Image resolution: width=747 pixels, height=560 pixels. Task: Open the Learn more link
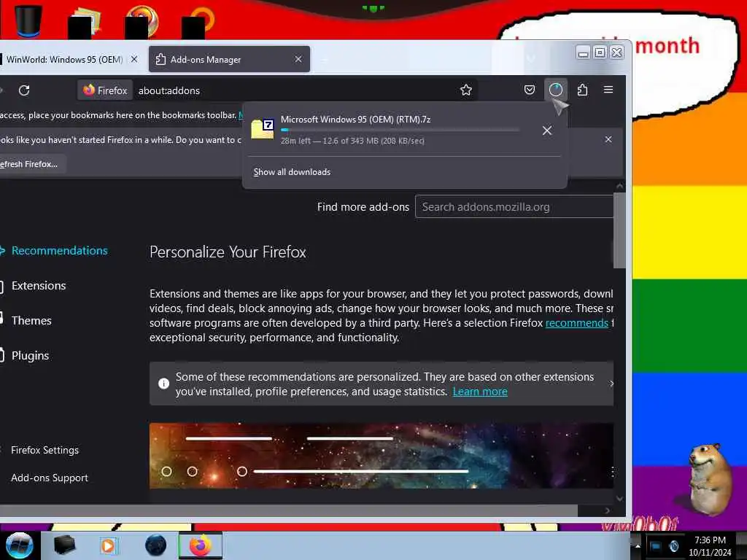click(x=480, y=392)
